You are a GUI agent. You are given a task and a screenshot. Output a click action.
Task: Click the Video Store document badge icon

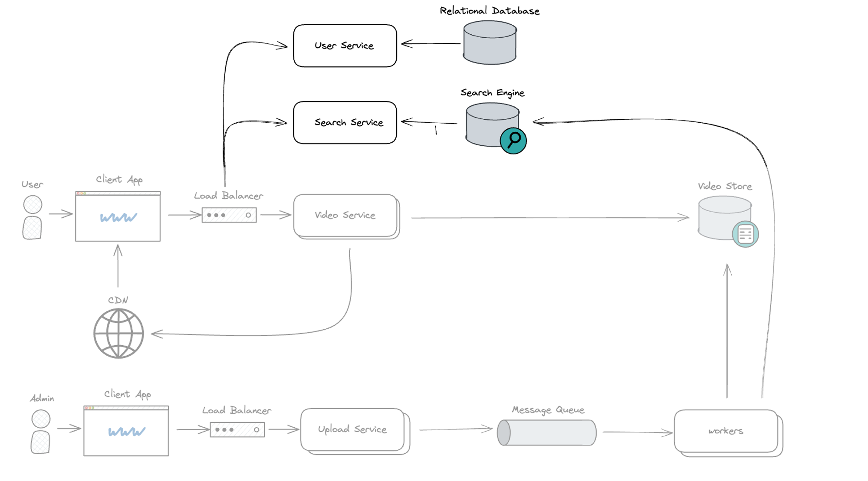[745, 234]
